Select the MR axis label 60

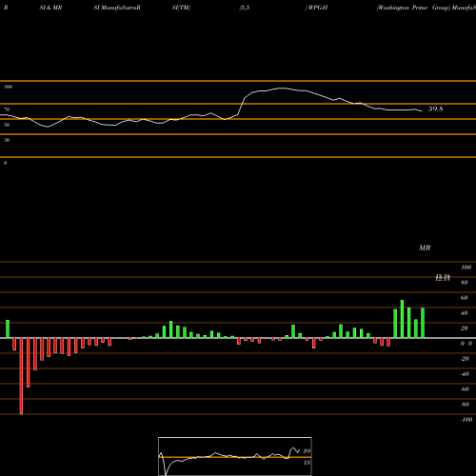click(x=465, y=298)
